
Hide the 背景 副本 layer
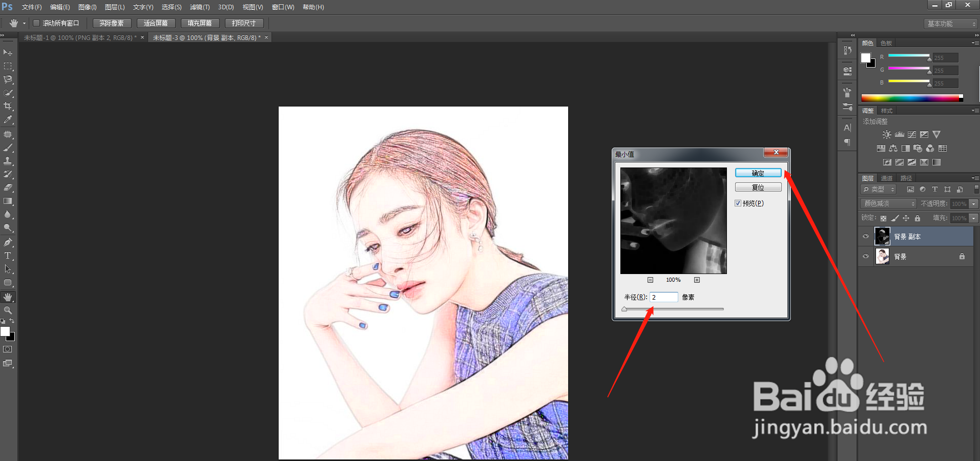click(866, 237)
